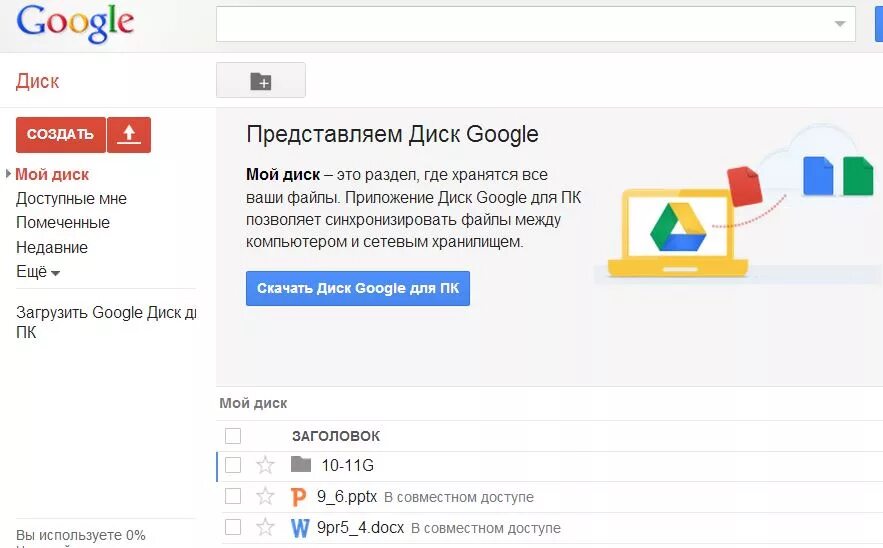The height and width of the screenshot is (548, 883).
Task: Click the Вы используете 0% storage text
Action: (x=81, y=534)
